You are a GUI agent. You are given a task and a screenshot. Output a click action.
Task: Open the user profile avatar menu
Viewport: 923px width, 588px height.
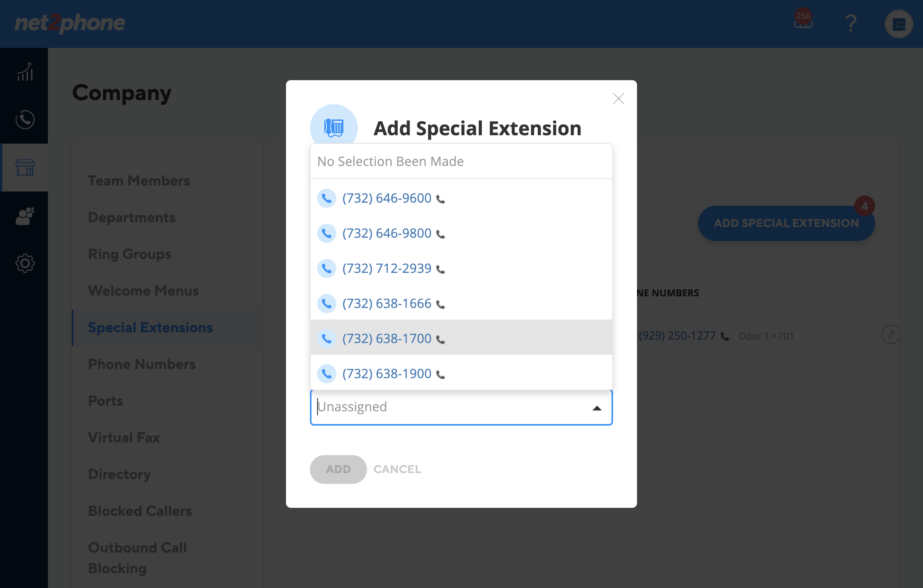pyautogui.click(x=899, y=24)
